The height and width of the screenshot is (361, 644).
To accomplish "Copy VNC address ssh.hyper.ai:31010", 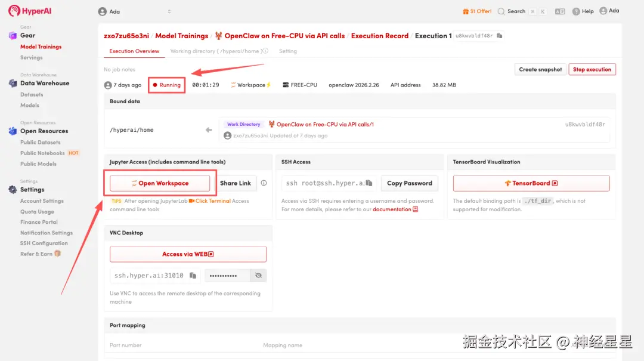I will (x=193, y=276).
